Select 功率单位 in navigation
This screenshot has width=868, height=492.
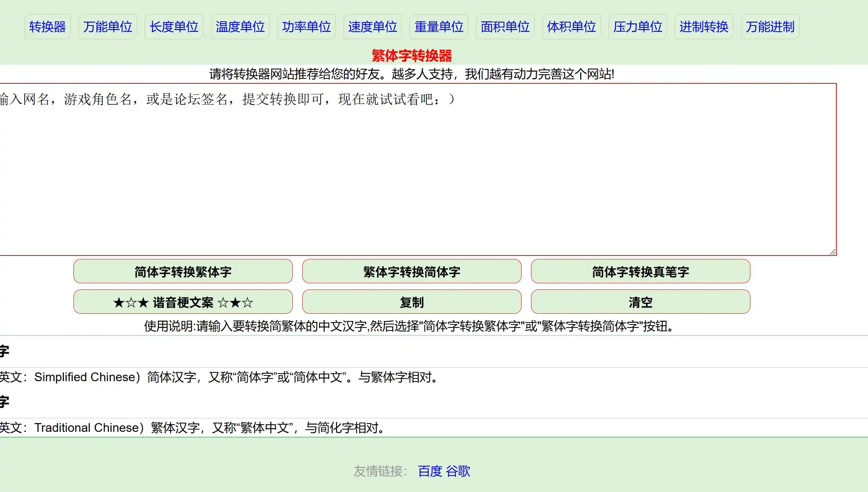306,27
